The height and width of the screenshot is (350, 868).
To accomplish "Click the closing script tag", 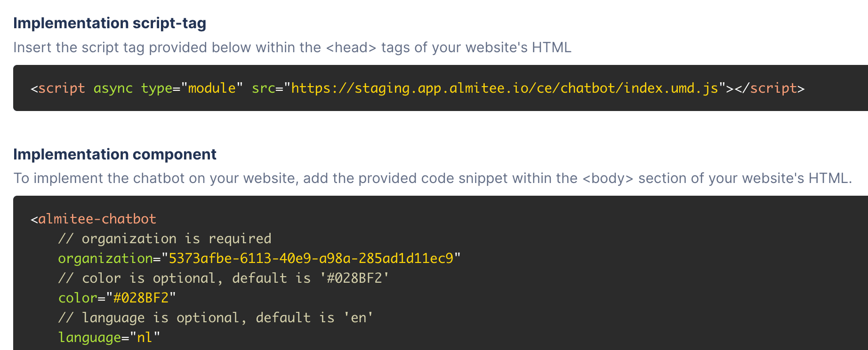I will [x=773, y=88].
